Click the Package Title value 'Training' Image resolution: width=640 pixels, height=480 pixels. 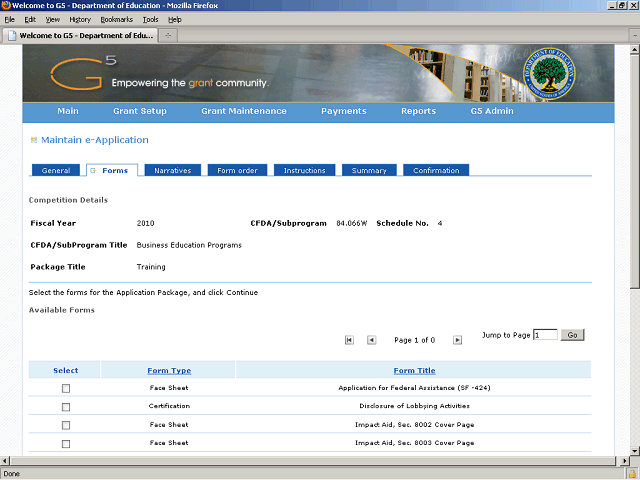[151, 267]
